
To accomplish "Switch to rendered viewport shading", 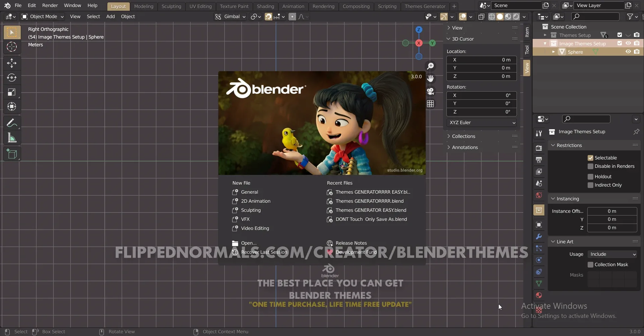I will click(x=516, y=17).
